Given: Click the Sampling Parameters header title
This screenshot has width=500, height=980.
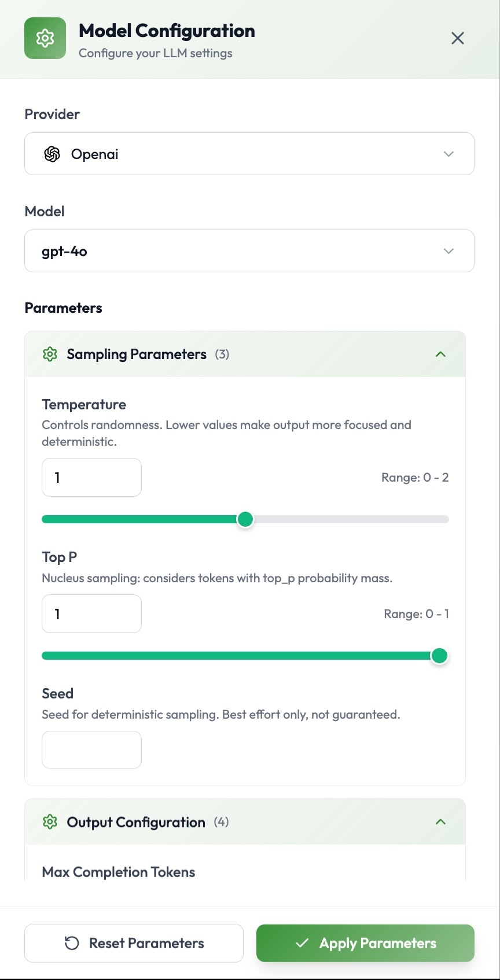Looking at the screenshot, I should click(137, 354).
